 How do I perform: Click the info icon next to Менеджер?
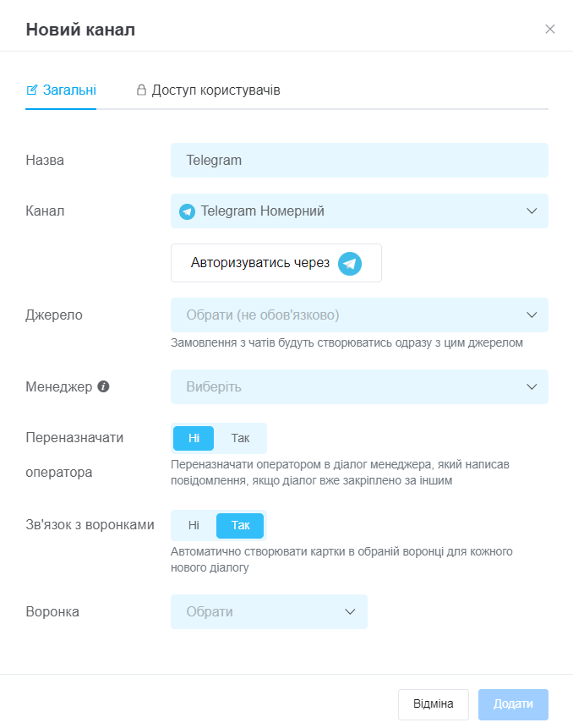click(x=103, y=386)
